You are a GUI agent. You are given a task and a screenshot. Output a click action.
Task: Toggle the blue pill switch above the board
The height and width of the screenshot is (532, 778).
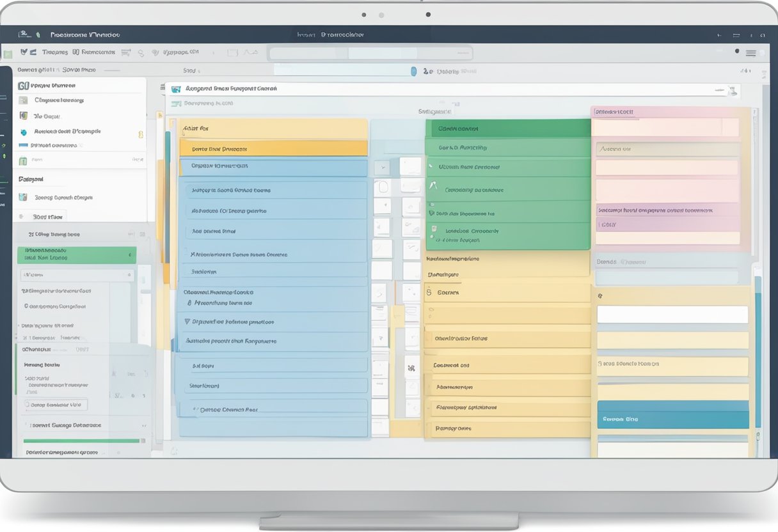click(413, 72)
